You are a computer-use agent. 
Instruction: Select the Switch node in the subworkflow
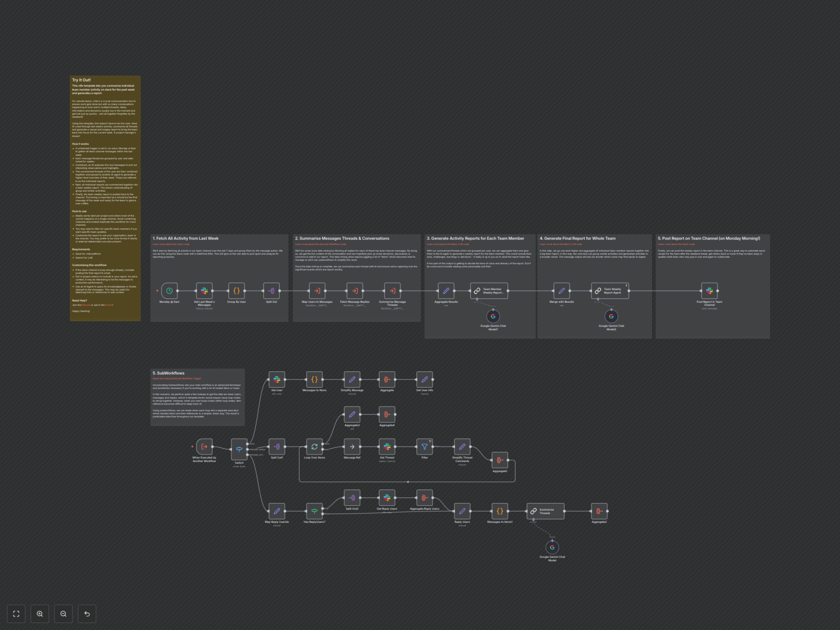[x=239, y=449]
